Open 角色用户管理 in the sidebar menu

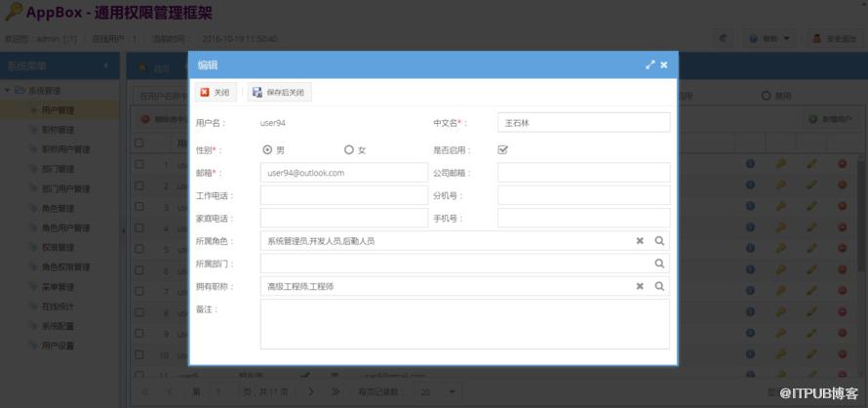pyautogui.click(x=59, y=227)
